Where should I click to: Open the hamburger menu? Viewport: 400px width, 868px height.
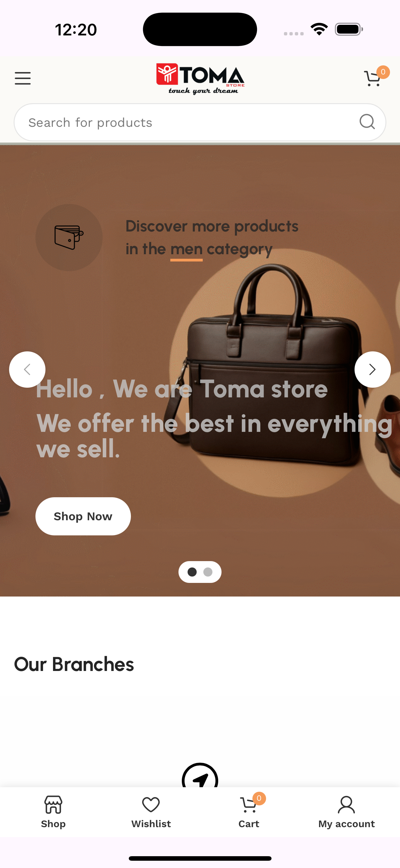(23, 78)
